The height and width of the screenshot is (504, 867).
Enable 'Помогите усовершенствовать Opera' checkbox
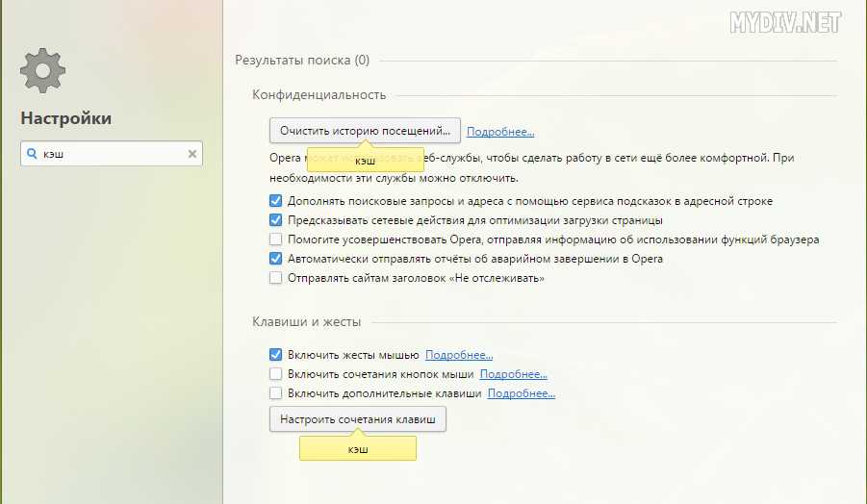point(276,239)
